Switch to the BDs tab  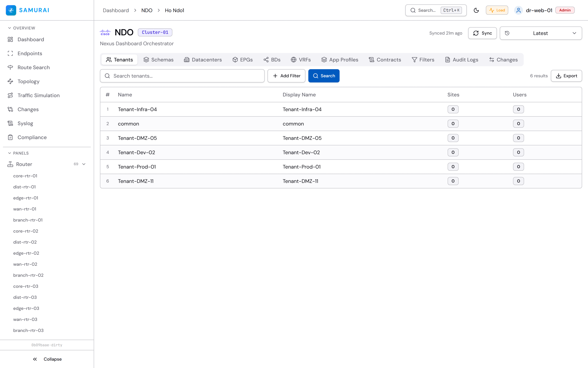point(272,60)
